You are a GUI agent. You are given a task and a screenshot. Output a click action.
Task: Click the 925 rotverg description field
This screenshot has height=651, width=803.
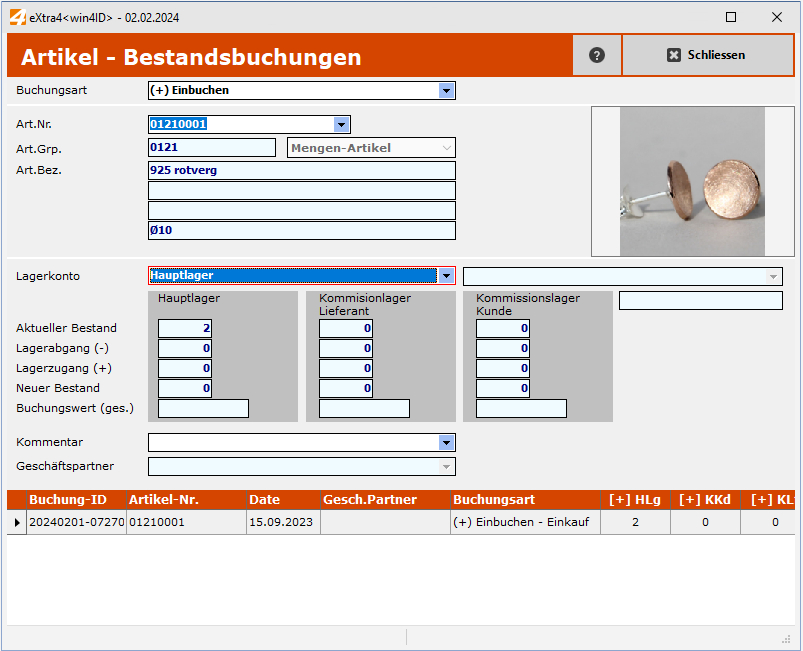300,170
